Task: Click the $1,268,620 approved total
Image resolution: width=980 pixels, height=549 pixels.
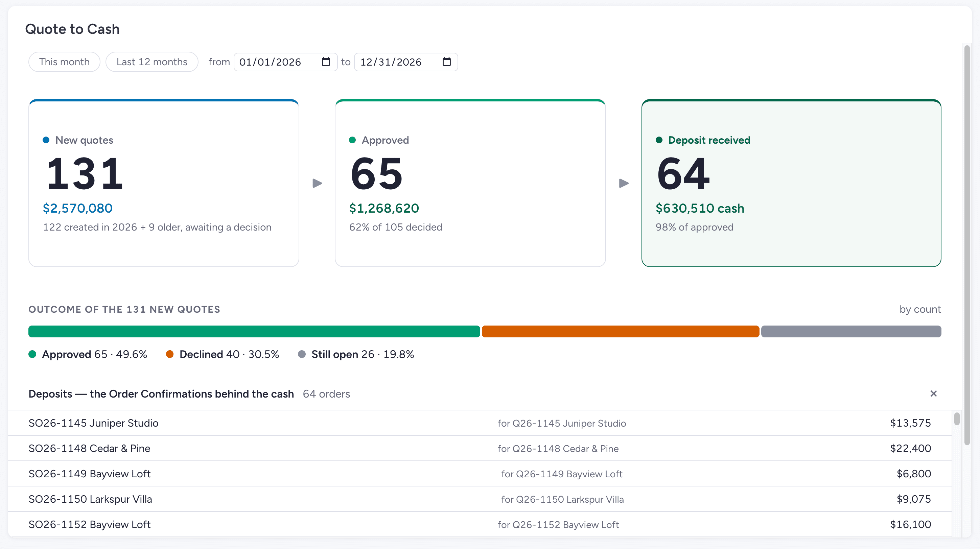Action: [x=384, y=208]
